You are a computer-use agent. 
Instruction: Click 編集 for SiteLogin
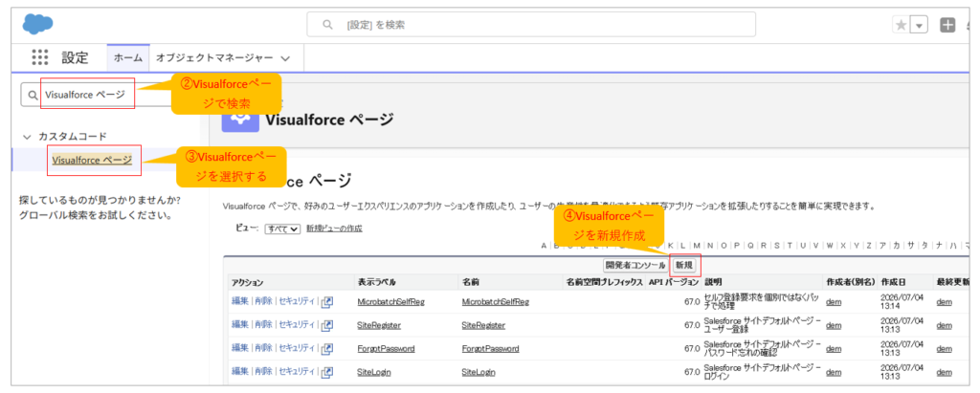point(240,372)
